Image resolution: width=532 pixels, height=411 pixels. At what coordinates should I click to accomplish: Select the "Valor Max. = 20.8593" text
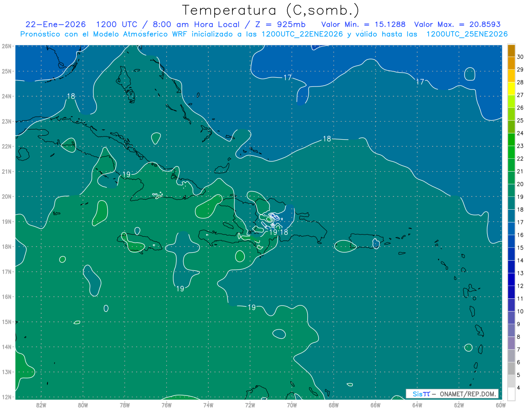457,24
